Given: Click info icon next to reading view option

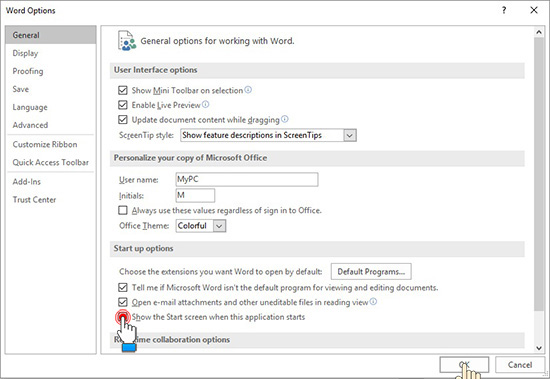Looking at the screenshot, I should click(x=373, y=301).
